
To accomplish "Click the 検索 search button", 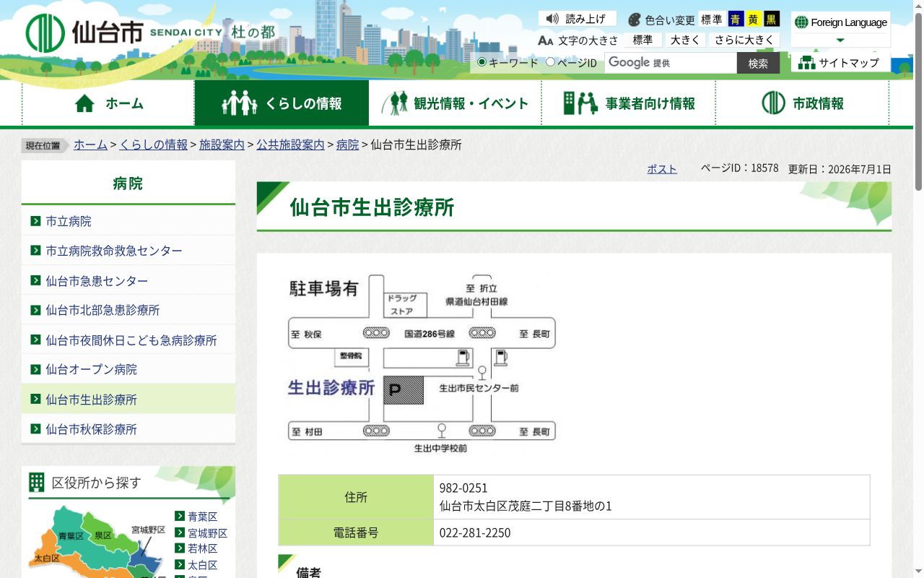I will (758, 63).
